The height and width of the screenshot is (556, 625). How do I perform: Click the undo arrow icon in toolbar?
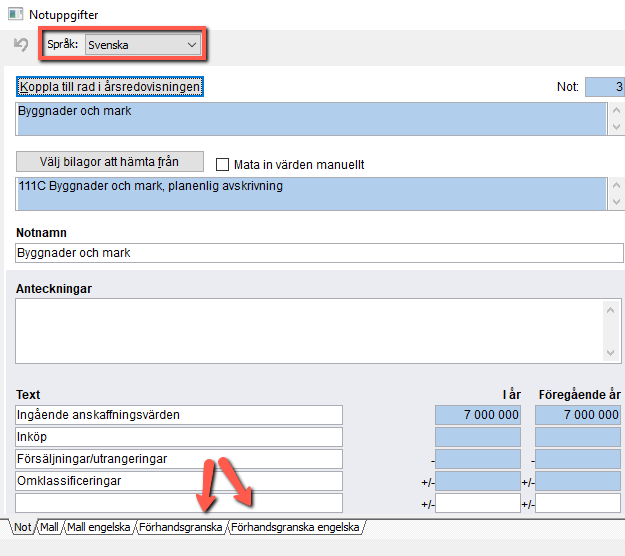pos(21,44)
